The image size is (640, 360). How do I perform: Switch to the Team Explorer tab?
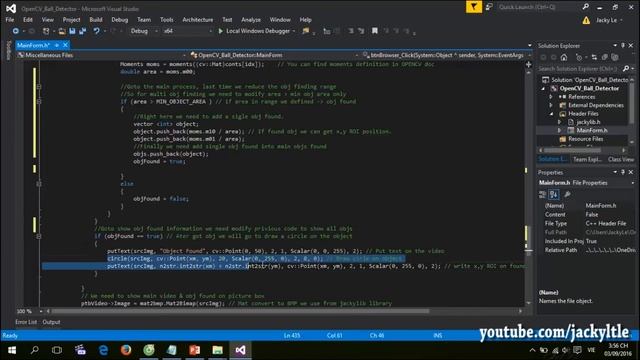[587, 160]
